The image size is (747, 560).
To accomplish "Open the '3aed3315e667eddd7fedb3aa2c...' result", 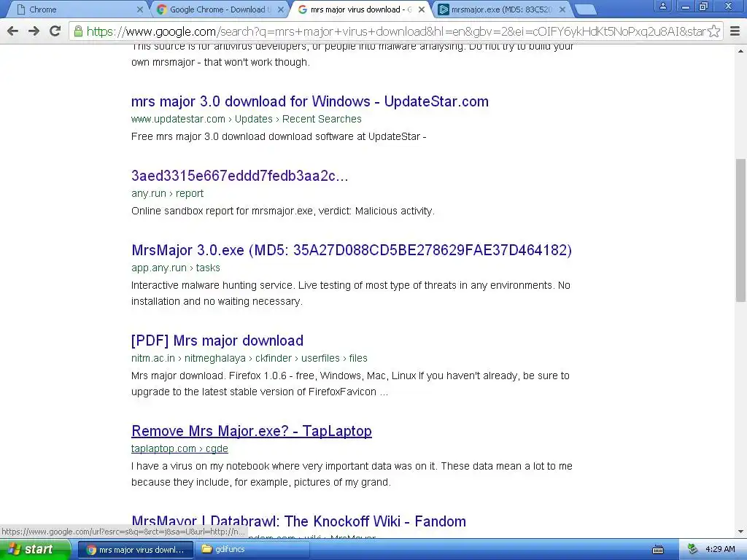I will click(239, 176).
